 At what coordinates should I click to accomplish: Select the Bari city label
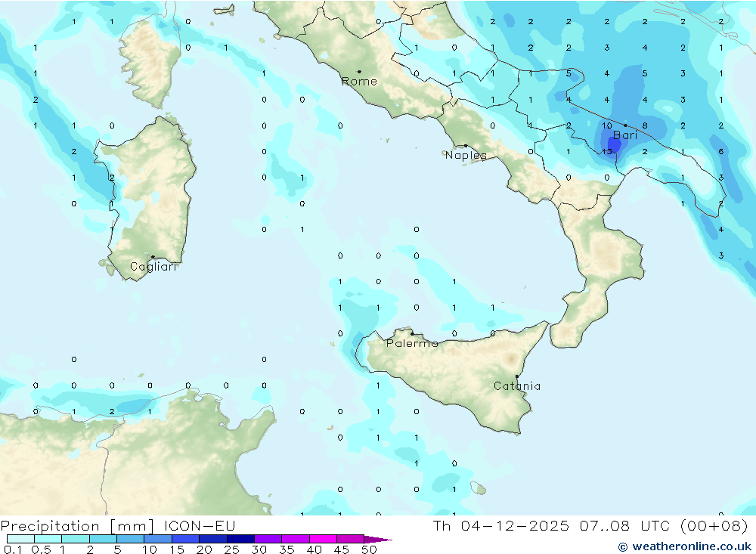tap(625, 135)
